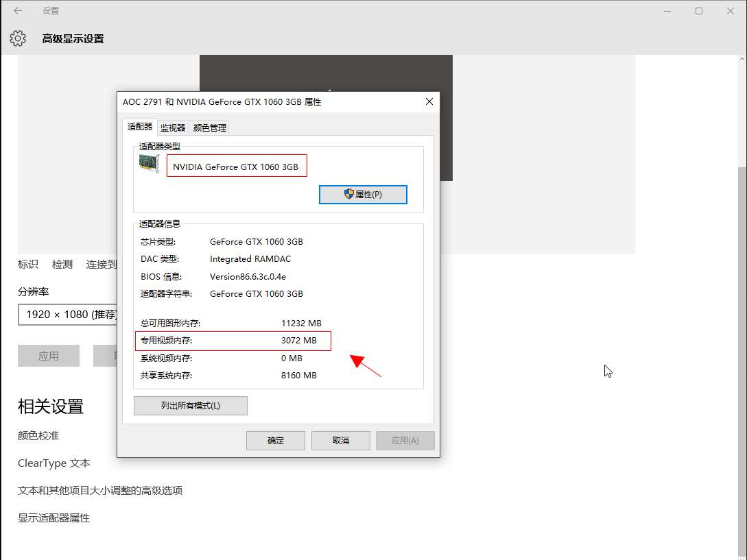
Task: Click the DAC 类型 value Integrated RAMDAC
Action: (x=250, y=259)
